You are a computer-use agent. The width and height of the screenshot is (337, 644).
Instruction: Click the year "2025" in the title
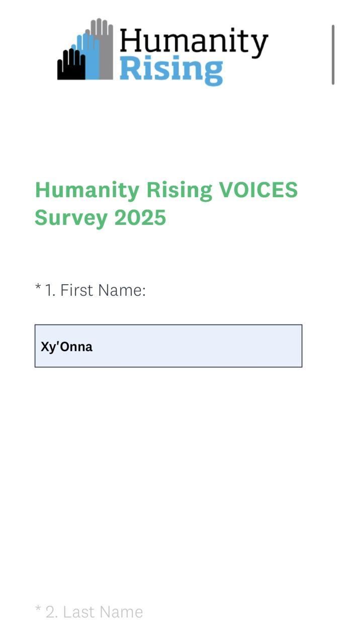click(140, 218)
